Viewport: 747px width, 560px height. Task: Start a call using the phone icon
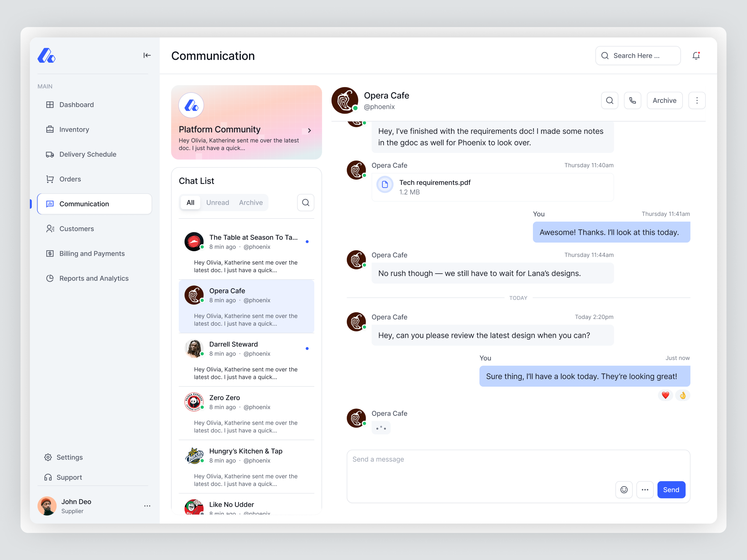point(633,100)
